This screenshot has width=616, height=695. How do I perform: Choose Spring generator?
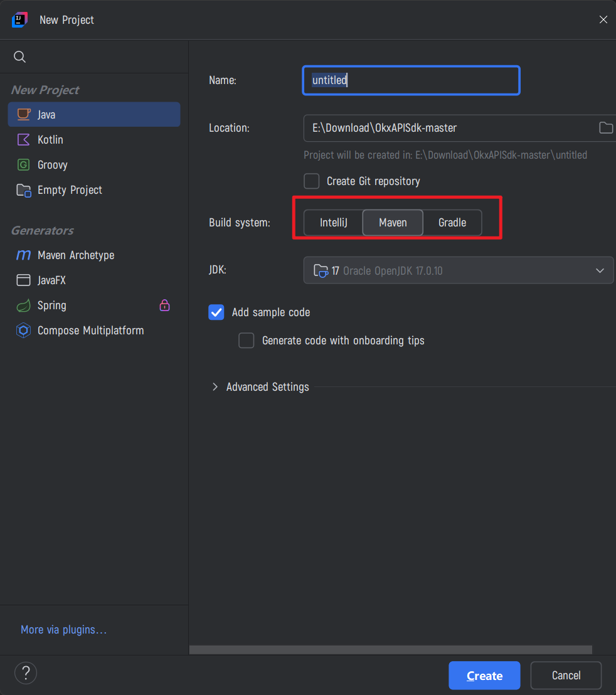[94, 305]
